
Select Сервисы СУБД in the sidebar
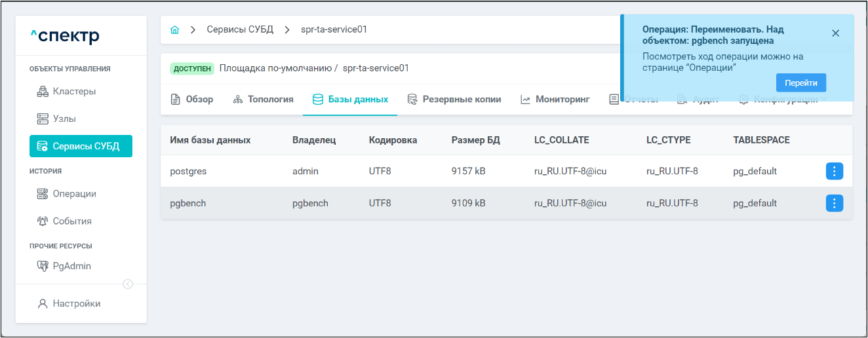[x=81, y=146]
